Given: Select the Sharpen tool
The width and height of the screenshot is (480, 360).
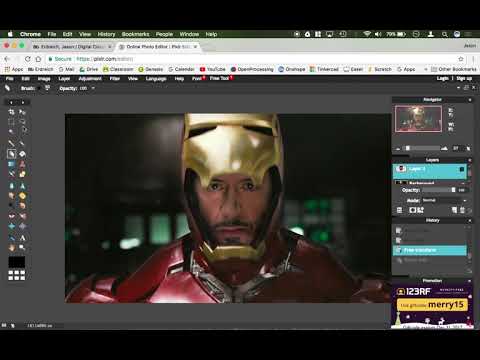Looking at the screenshot, I should point(22,186).
